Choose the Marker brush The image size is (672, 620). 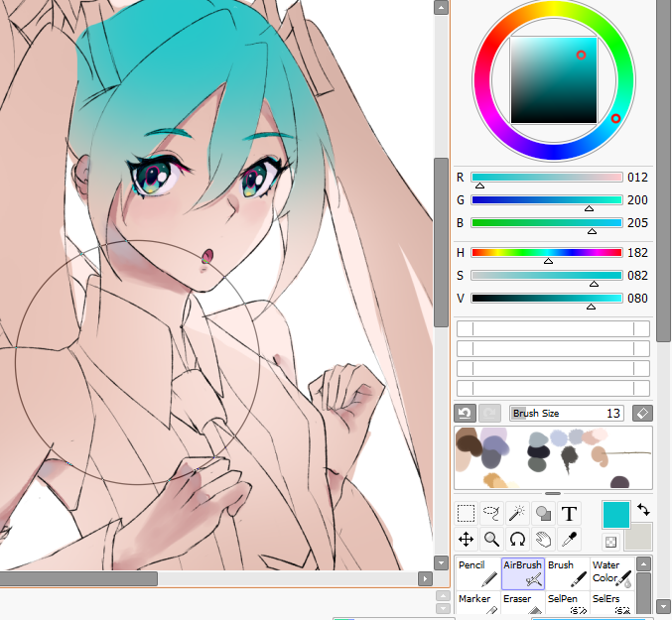477,603
